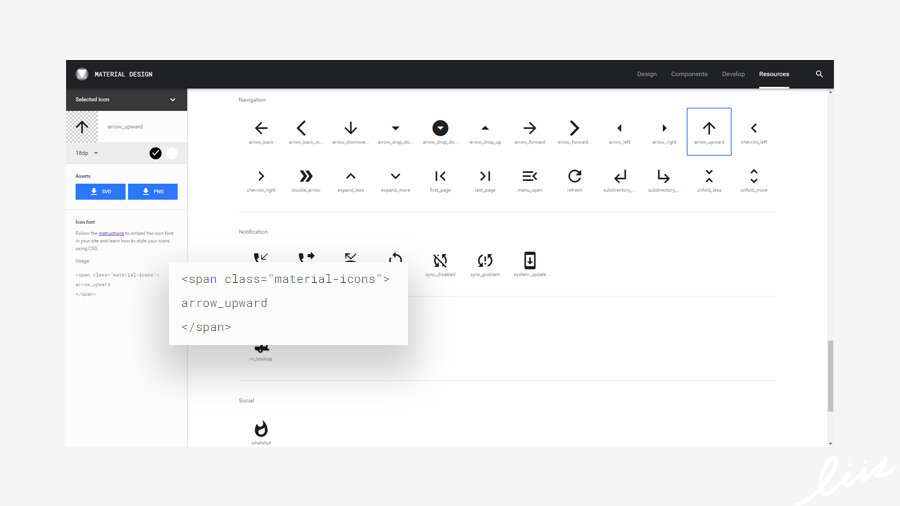Open the Design menu item
This screenshot has height=506, width=900.
[646, 74]
